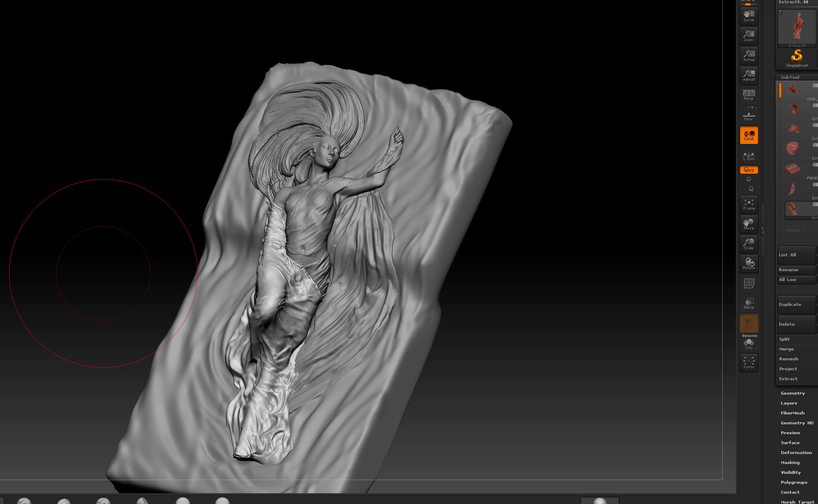Select the Scroll canvas tool
818x504 pixels.
pyautogui.click(x=749, y=16)
